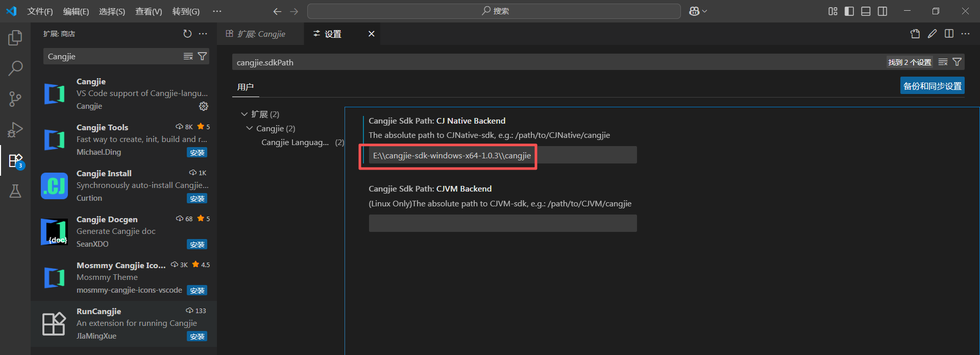
Task: Toggle the bottom panel
Action: click(x=866, y=11)
